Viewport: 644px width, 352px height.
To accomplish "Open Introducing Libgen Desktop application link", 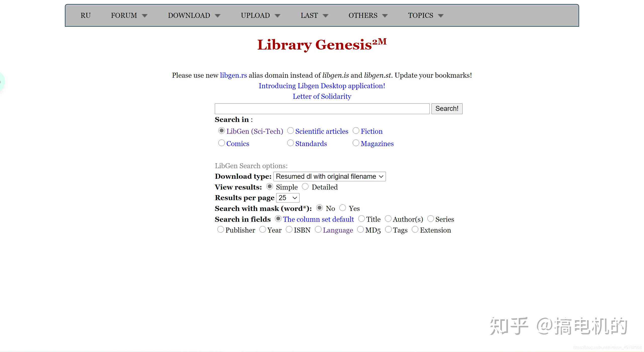I will 321,85.
